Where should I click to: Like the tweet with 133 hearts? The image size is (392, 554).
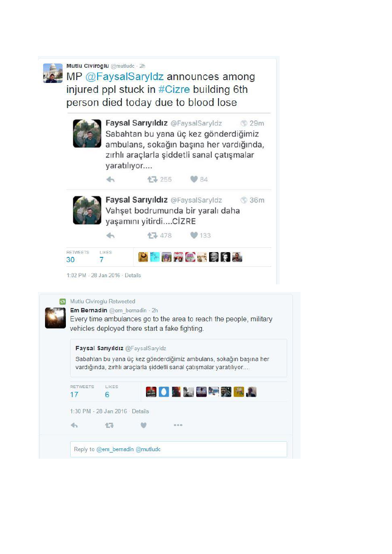[194, 236]
